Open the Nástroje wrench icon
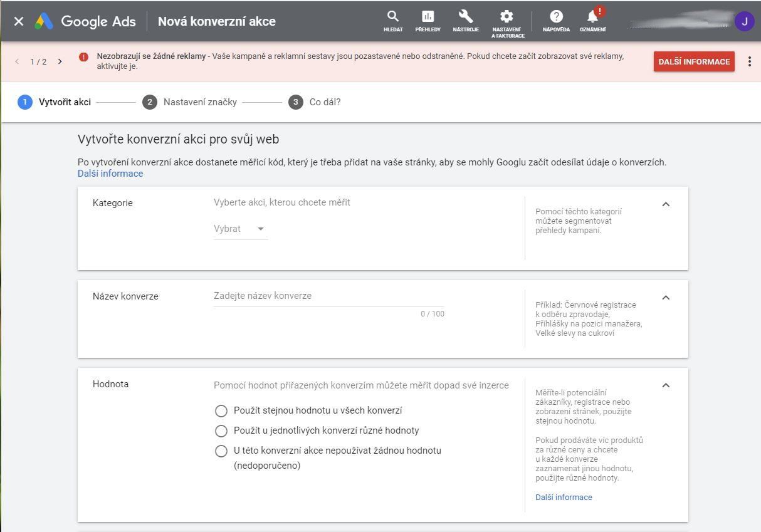The height and width of the screenshot is (532, 761). pyautogui.click(x=466, y=21)
